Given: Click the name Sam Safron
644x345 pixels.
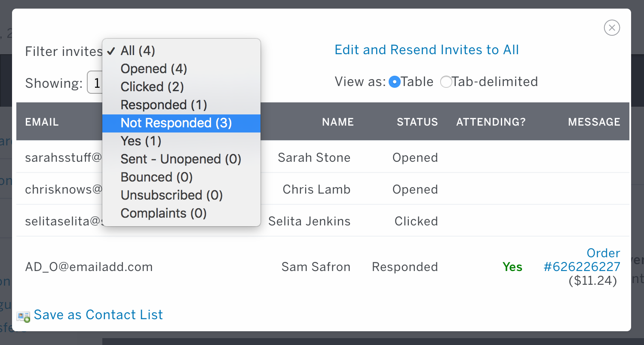Looking at the screenshot, I should [x=316, y=267].
